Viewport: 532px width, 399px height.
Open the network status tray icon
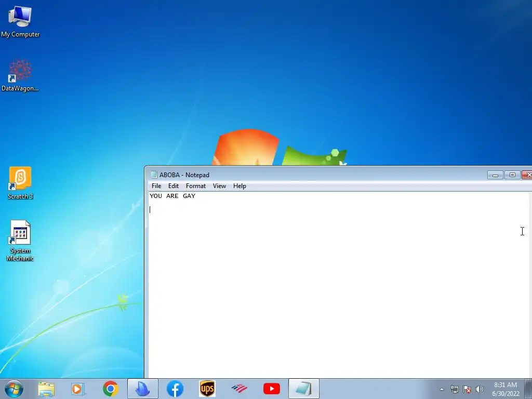[x=454, y=389]
